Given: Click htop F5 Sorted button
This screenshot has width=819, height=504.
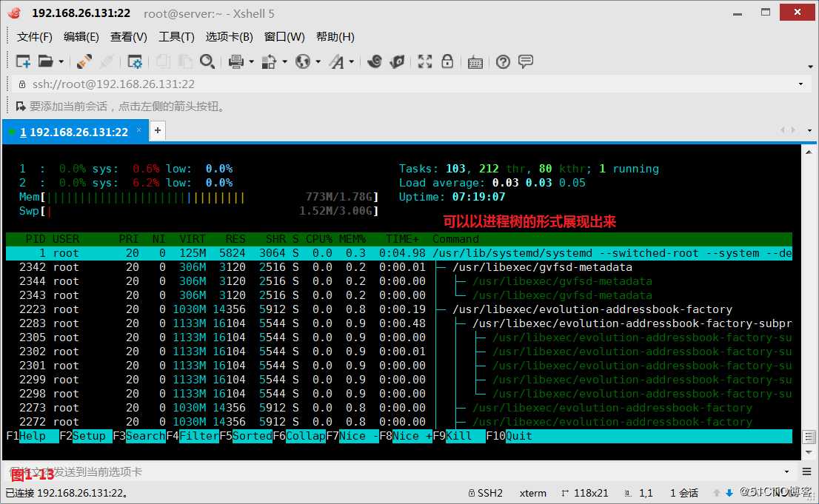Looking at the screenshot, I should [246, 436].
